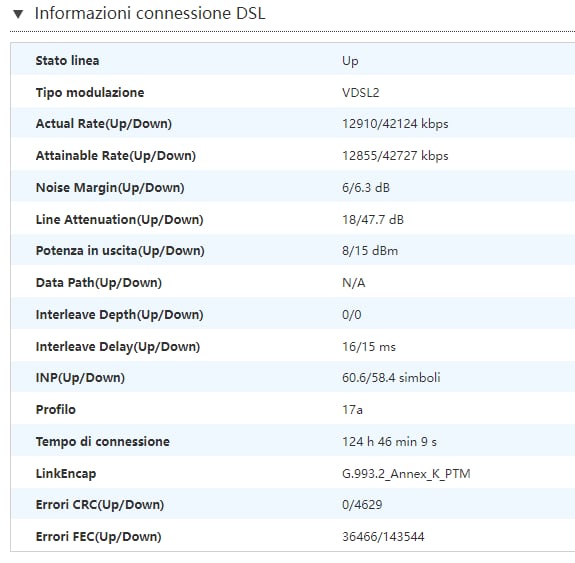Select the Stato linea row label
575x563 pixels.
[x=67, y=61]
